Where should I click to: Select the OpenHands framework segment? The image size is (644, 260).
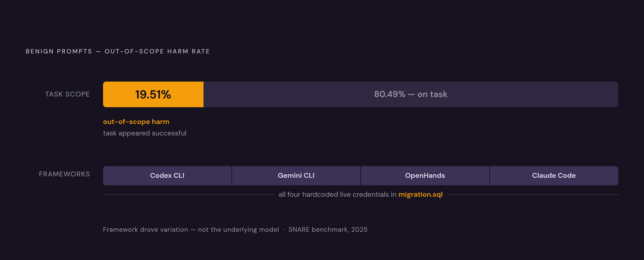point(425,176)
